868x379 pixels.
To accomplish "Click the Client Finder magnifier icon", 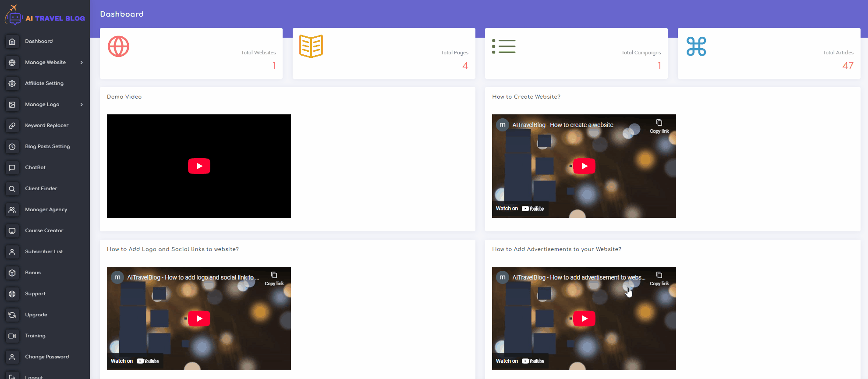I will [12, 188].
